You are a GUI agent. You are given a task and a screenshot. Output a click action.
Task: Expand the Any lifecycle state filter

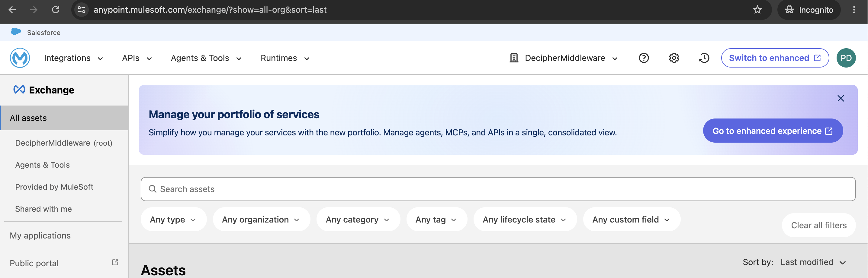pos(525,220)
